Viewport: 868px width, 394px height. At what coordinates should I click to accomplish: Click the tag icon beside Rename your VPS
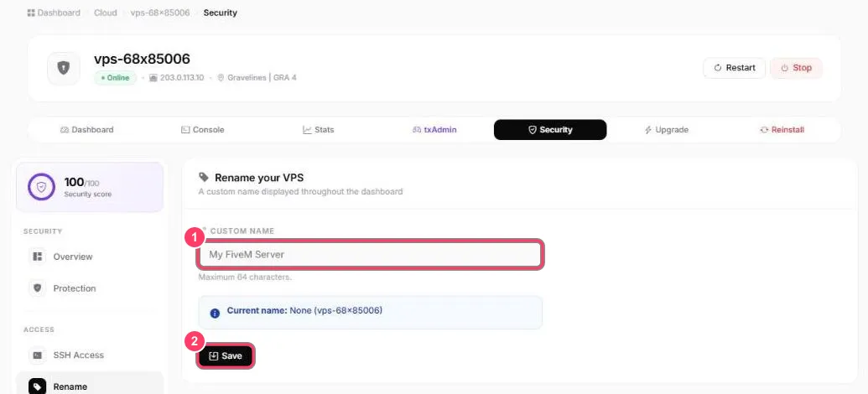[204, 177]
